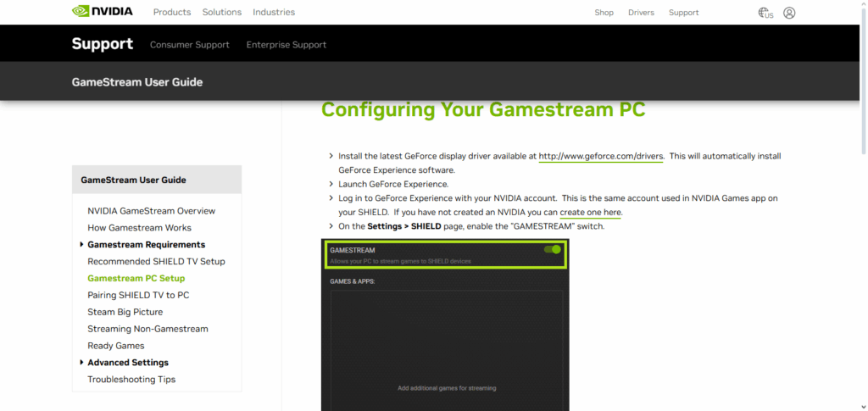Open Troubleshooting Tips
This screenshot has height=411, width=868.
tap(131, 380)
